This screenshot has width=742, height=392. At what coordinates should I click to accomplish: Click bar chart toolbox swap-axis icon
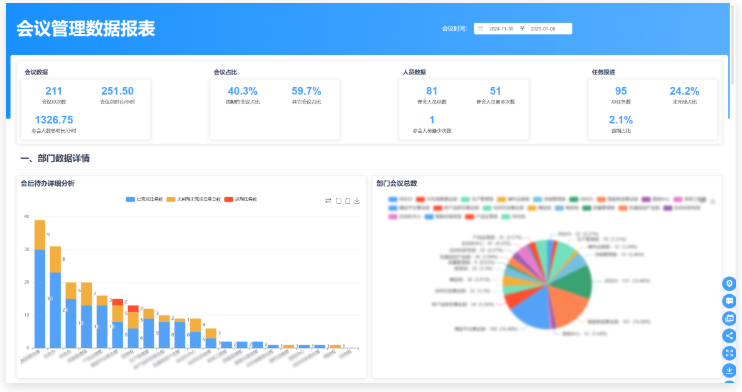point(328,201)
